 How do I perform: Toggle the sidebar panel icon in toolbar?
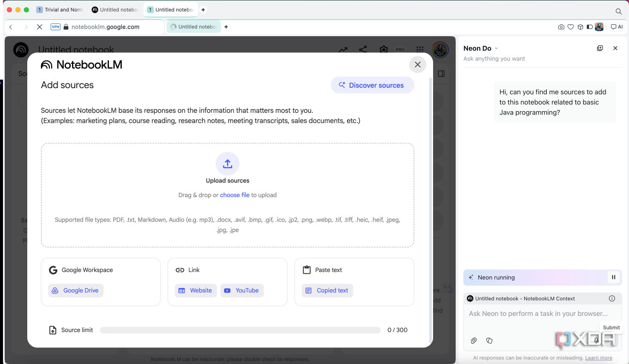(590, 27)
